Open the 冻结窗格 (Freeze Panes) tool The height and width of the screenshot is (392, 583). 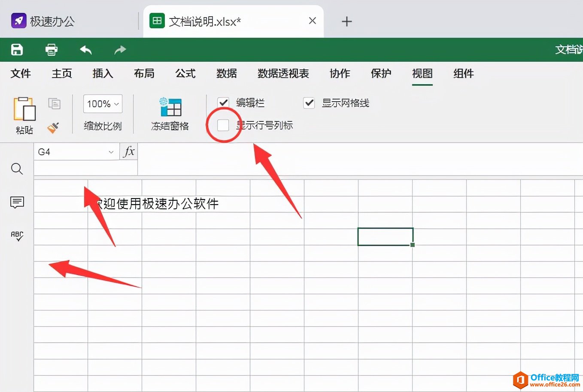click(170, 113)
